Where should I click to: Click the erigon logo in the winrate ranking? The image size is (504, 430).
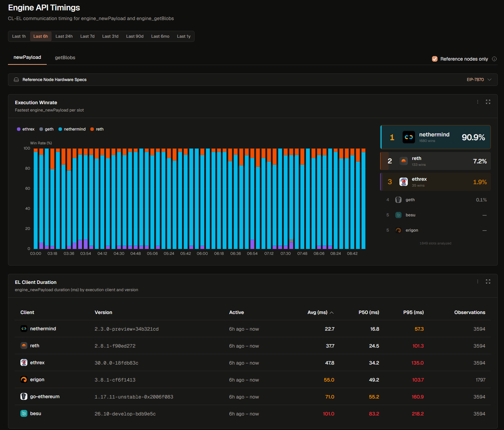(399, 230)
